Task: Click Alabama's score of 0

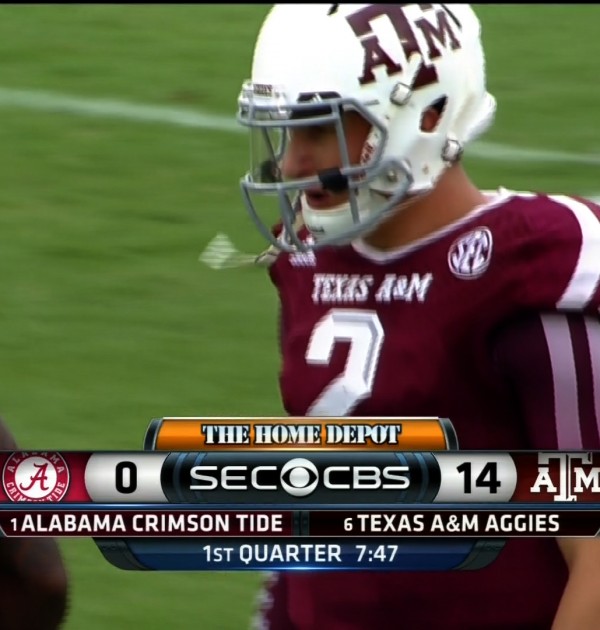Action: tap(126, 477)
